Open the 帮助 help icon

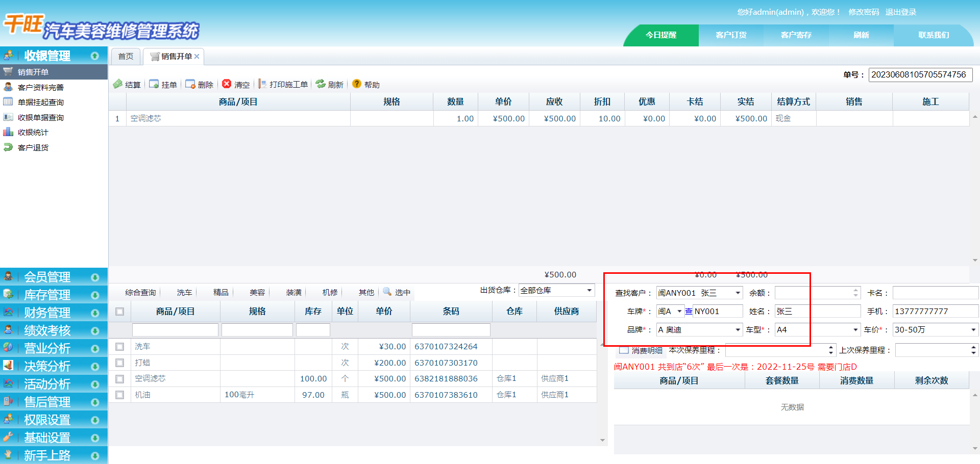click(357, 84)
